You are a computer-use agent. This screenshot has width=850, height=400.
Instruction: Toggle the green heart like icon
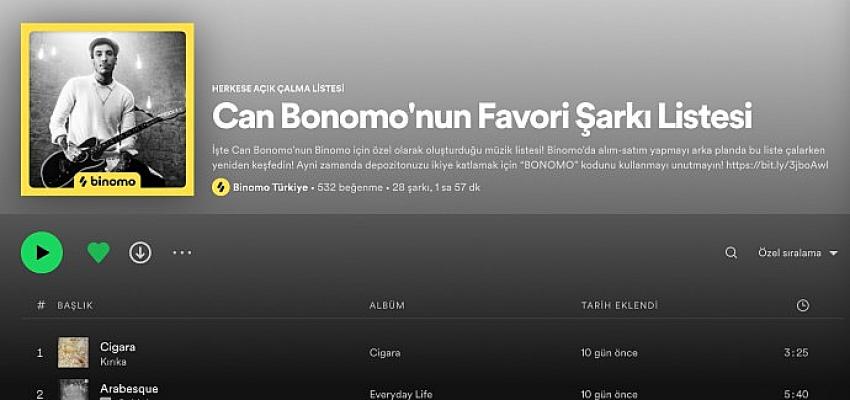point(99,253)
